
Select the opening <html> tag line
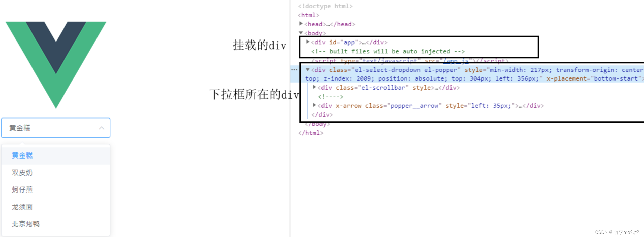[309, 15]
